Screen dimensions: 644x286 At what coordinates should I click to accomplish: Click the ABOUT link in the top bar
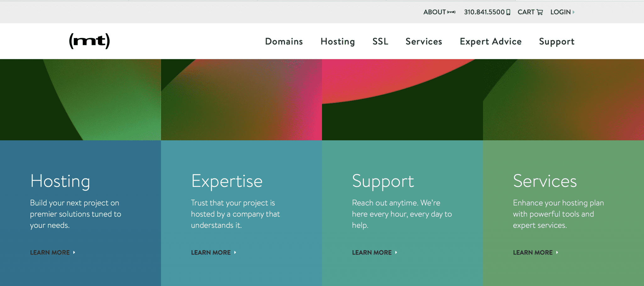tap(435, 12)
